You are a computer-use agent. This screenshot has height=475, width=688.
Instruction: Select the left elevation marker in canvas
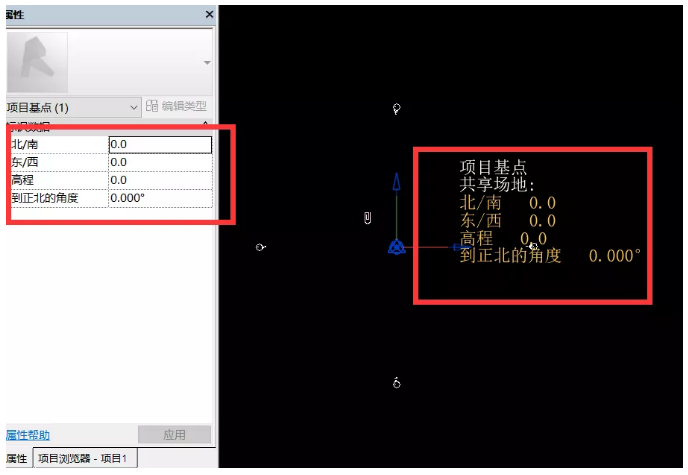click(x=260, y=247)
